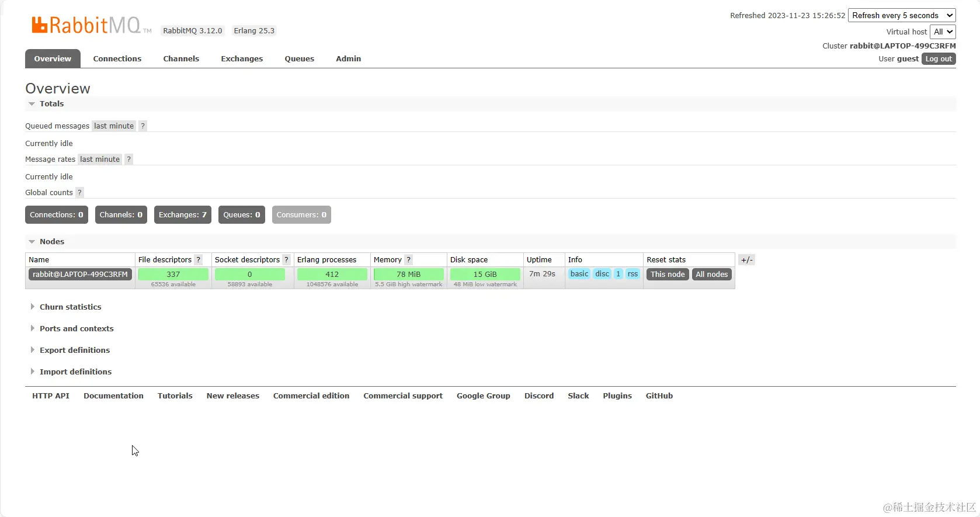Click the basic info tag
980x517 pixels.
(579, 273)
